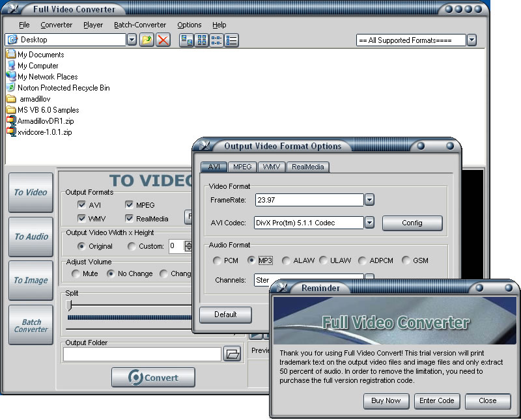521x420 pixels.
Task: Open the Batch Converter mode
Action: [31, 326]
